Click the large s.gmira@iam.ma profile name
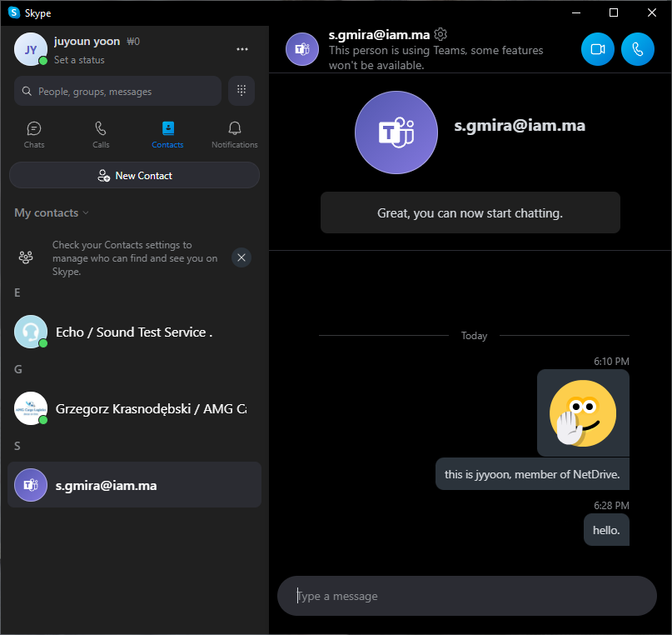This screenshot has width=672, height=635. [520, 126]
